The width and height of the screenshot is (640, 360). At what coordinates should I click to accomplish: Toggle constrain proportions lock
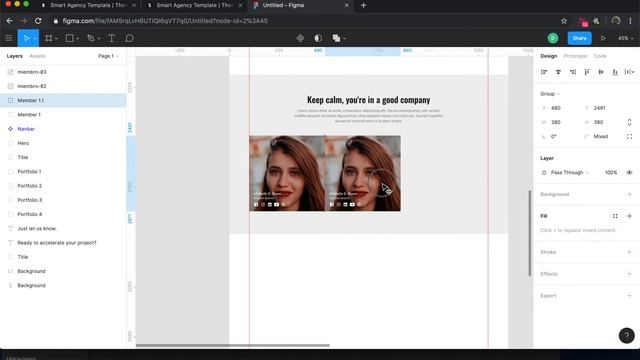point(629,122)
